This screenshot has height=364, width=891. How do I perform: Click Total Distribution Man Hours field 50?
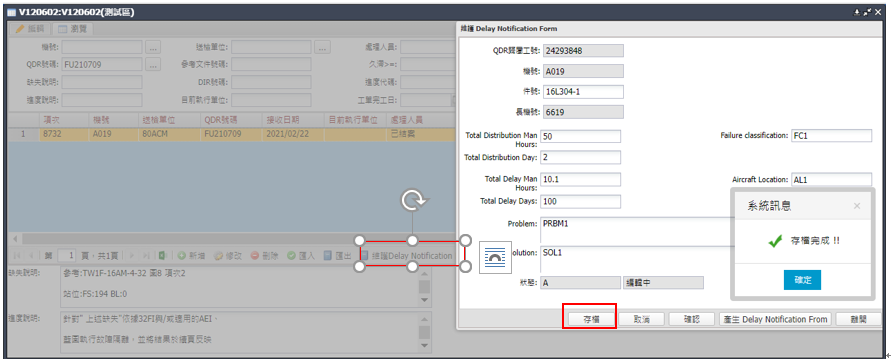[581, 136]
